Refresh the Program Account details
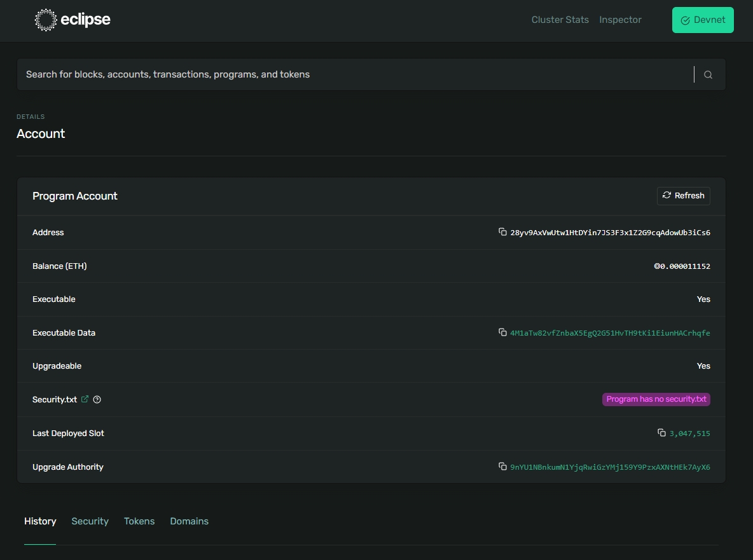753x560 pixels. click(683, 196)
